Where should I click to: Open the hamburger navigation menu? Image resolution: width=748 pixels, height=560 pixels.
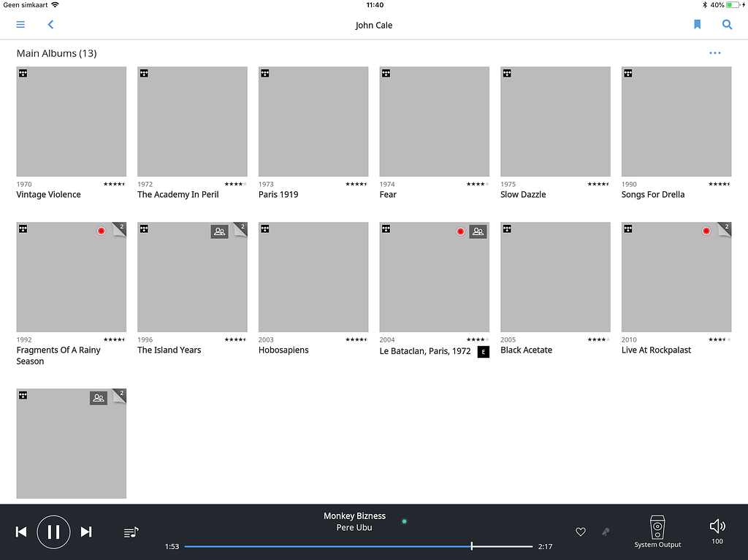point(20,24)
